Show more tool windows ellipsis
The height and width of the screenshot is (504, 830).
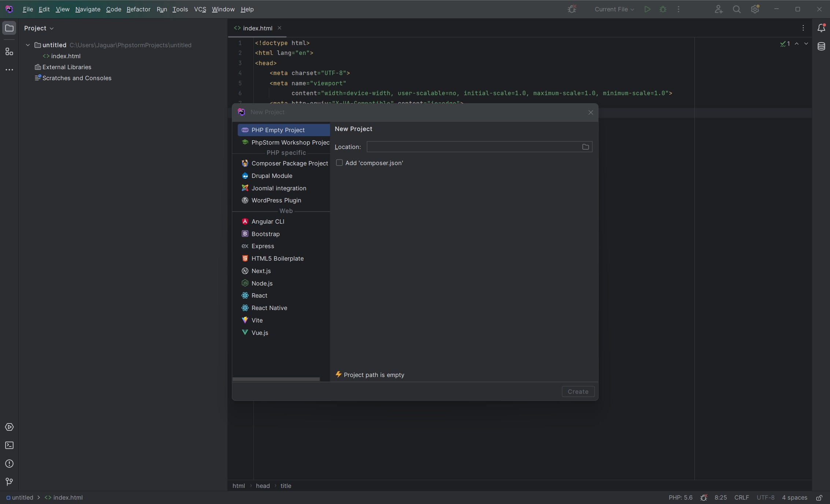[9, 70]
